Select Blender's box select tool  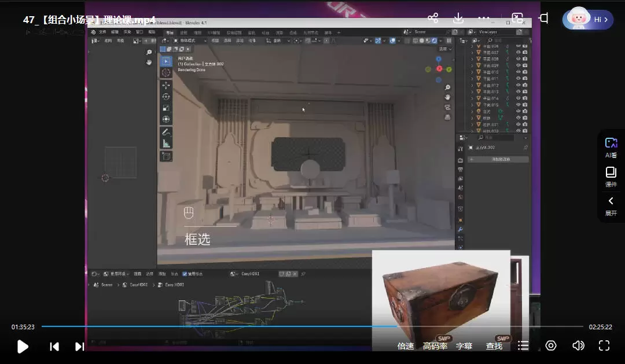tap(166, 61)
